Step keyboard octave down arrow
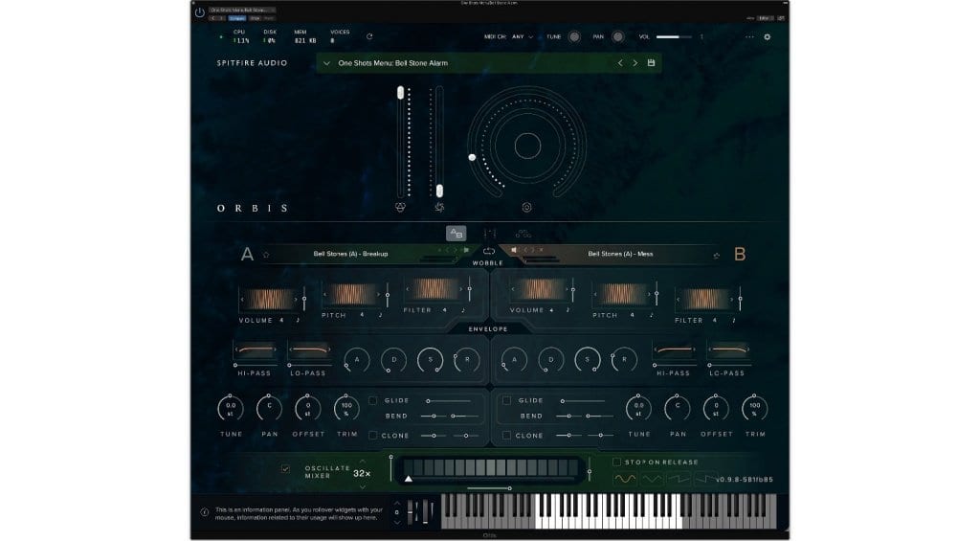This screenshot has height=541, width=980. tap(397, 522)
